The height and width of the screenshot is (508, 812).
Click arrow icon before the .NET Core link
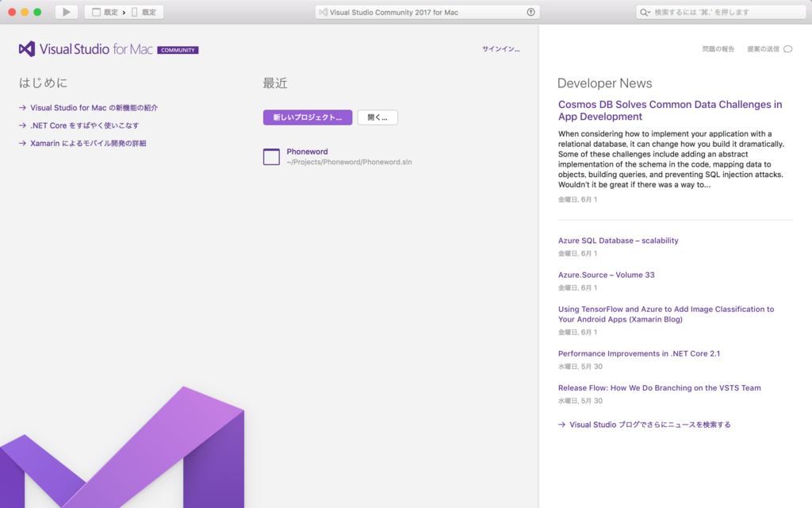22,125
